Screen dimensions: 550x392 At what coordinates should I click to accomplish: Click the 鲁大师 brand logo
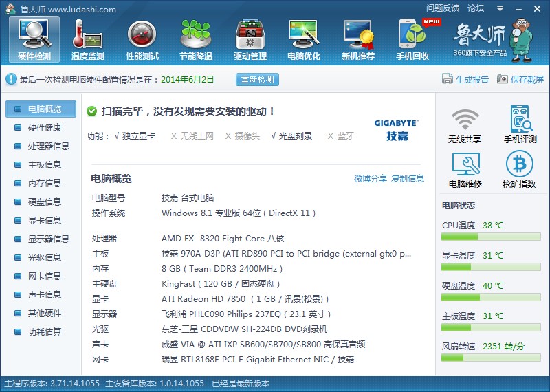(x=493, y=39)
